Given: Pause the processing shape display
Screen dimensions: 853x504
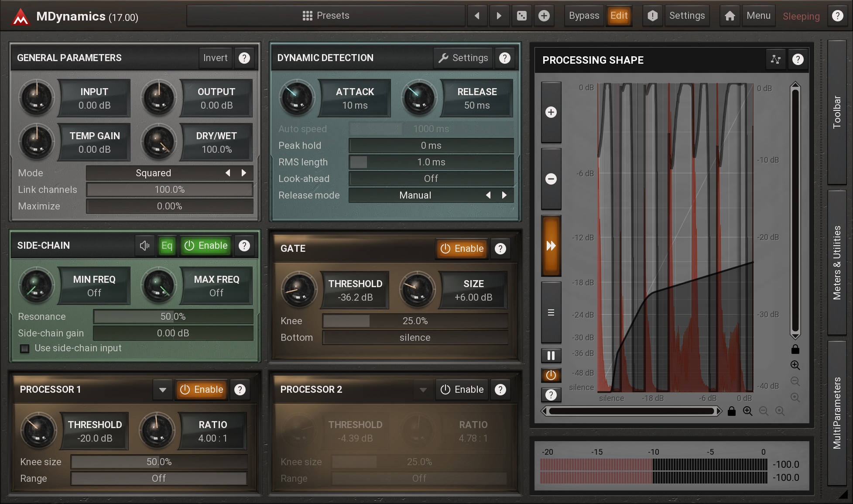Looking at the screenshot, I should pyautogui.click(x=551, y=356).
